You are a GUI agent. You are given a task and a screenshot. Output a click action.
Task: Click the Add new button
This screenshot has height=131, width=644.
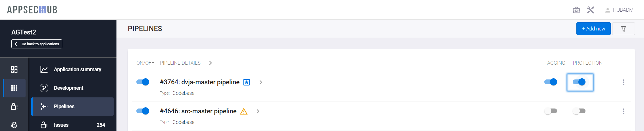click(x=593, y=29)
